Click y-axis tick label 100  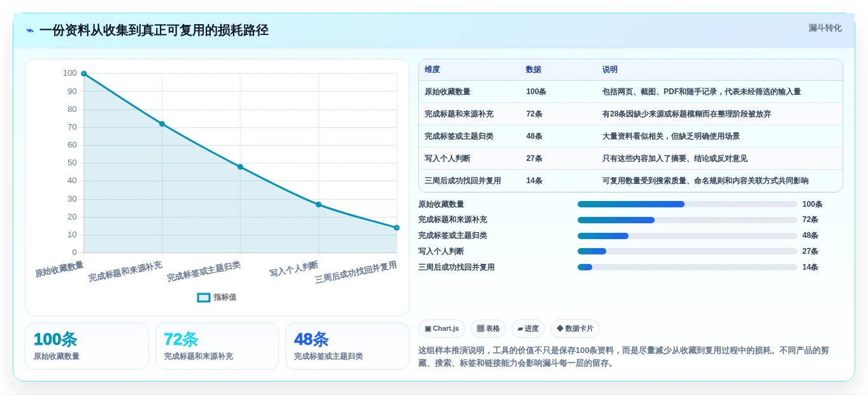point(70,73)
